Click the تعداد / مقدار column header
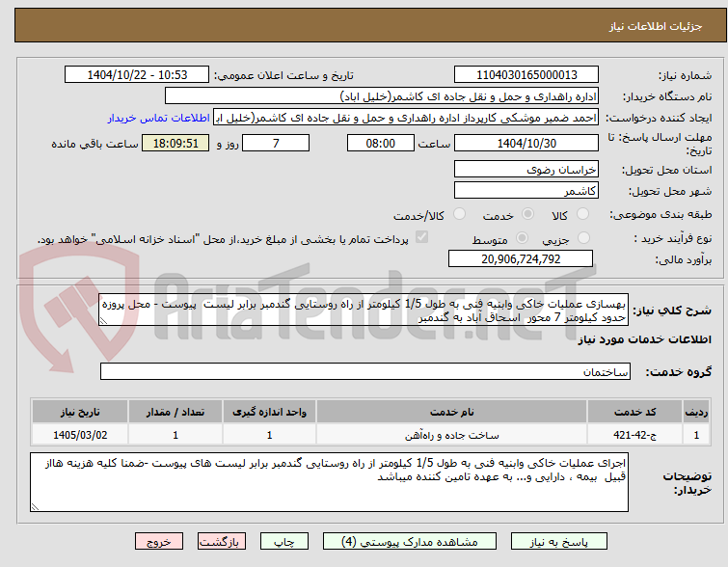This screenshot has height=567, width=728. click(x=175, y=412)
